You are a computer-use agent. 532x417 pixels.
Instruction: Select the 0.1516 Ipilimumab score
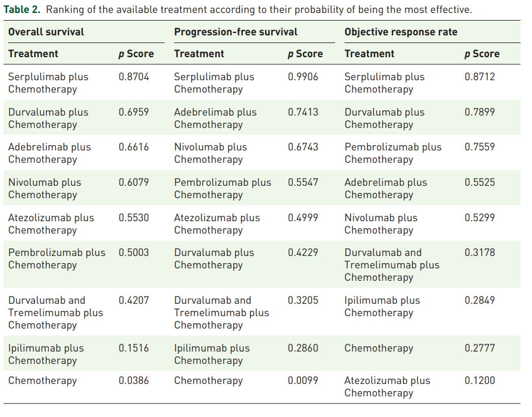134,348
